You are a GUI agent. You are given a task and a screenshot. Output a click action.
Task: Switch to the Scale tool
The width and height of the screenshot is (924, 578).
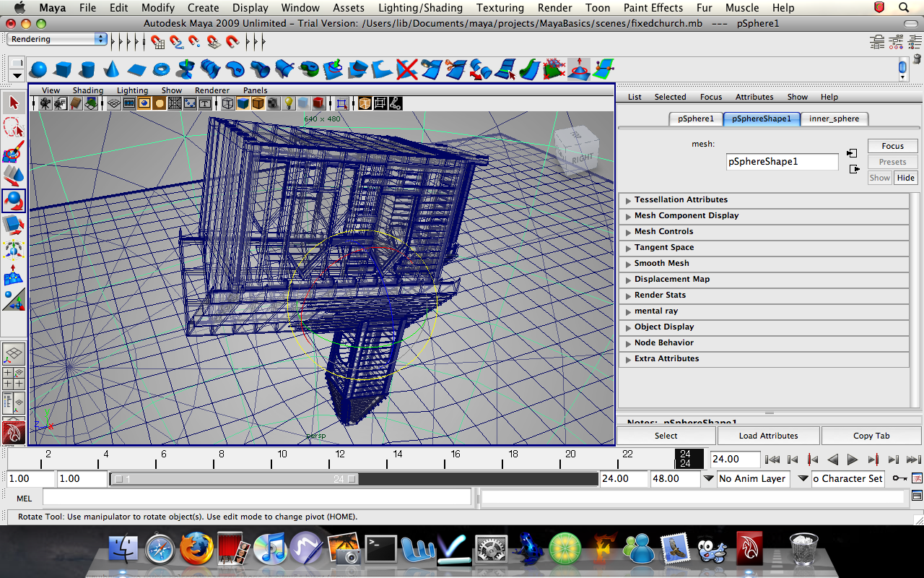click(x=14, y=225)
